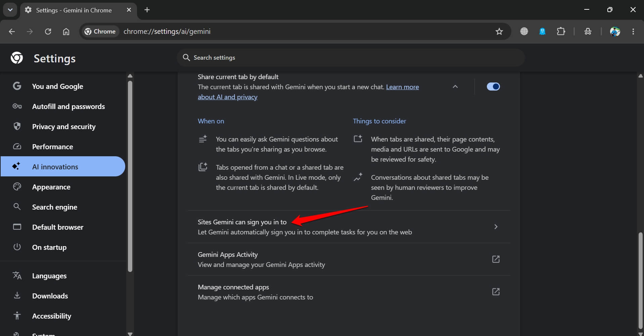The height and width of the screenshot is (336, 644).
Task: Open the Extensions puzzle menu
Action: [561, 32]
